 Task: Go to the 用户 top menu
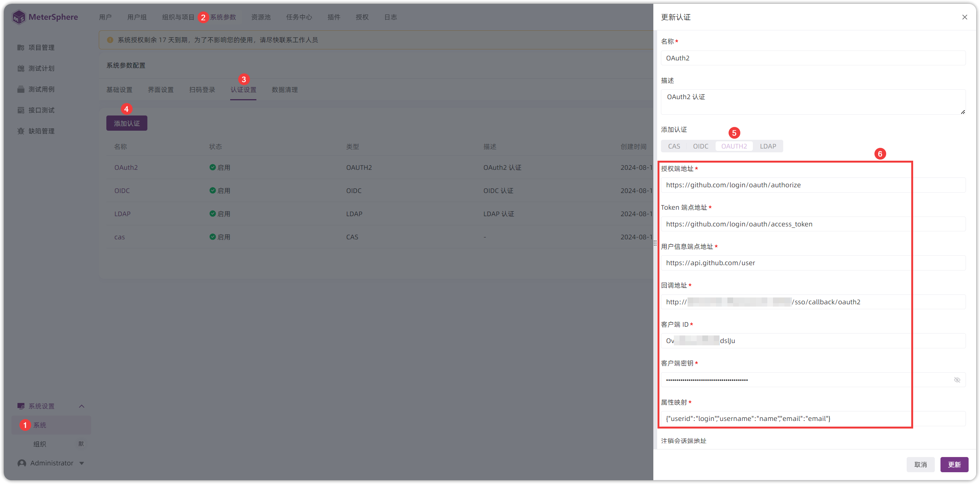tap(105, 17)
